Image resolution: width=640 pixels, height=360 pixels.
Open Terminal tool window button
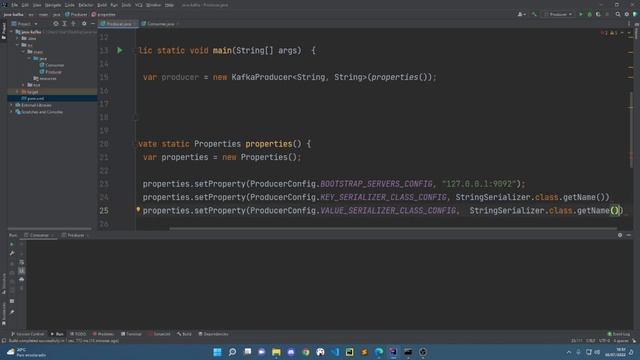(x=131, y=334)
